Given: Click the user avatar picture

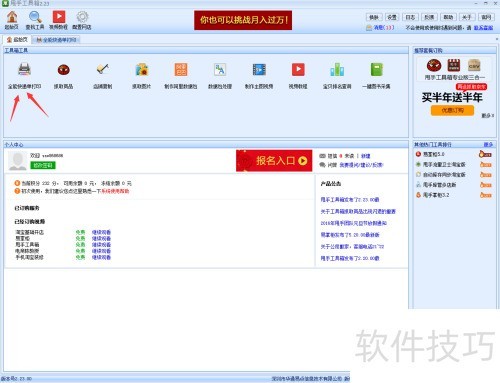Looking at the screenshot, I should tap(17, 161).
